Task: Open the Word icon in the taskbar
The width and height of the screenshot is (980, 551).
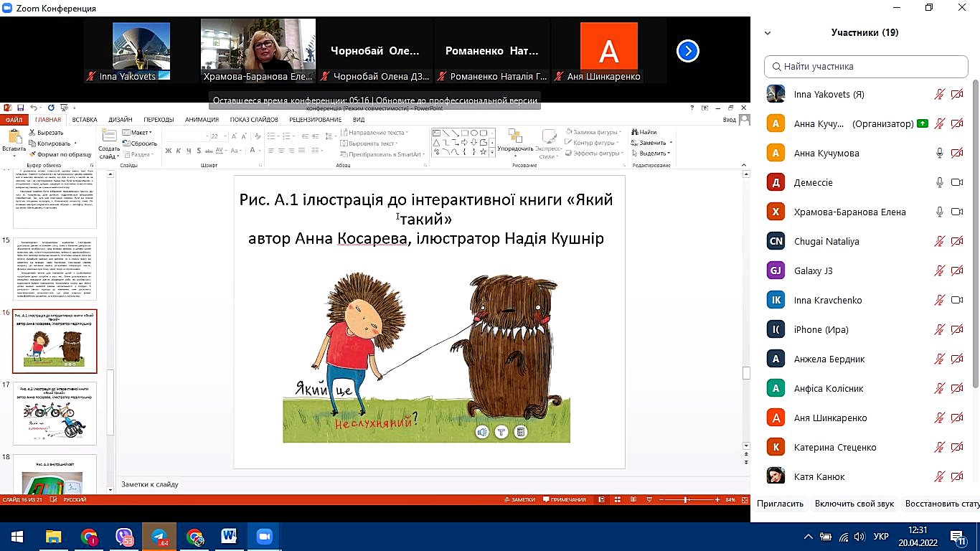Action: [229, 537]
